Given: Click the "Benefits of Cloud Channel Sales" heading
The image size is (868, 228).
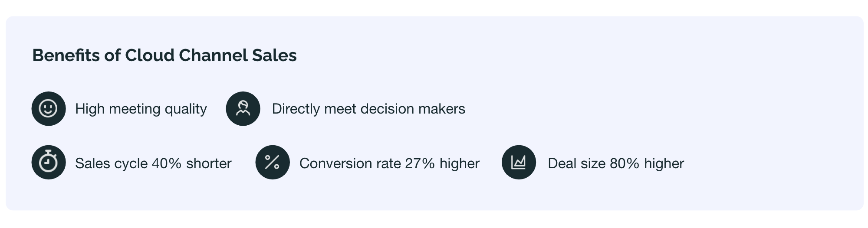Looking at the screenshot, I should (164, 55).
